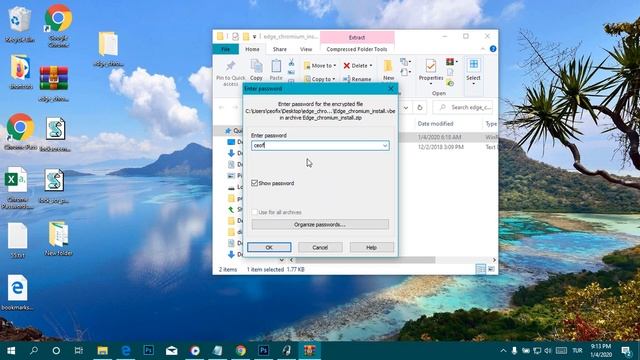Open Task View on the taskbar

point(79,351)
